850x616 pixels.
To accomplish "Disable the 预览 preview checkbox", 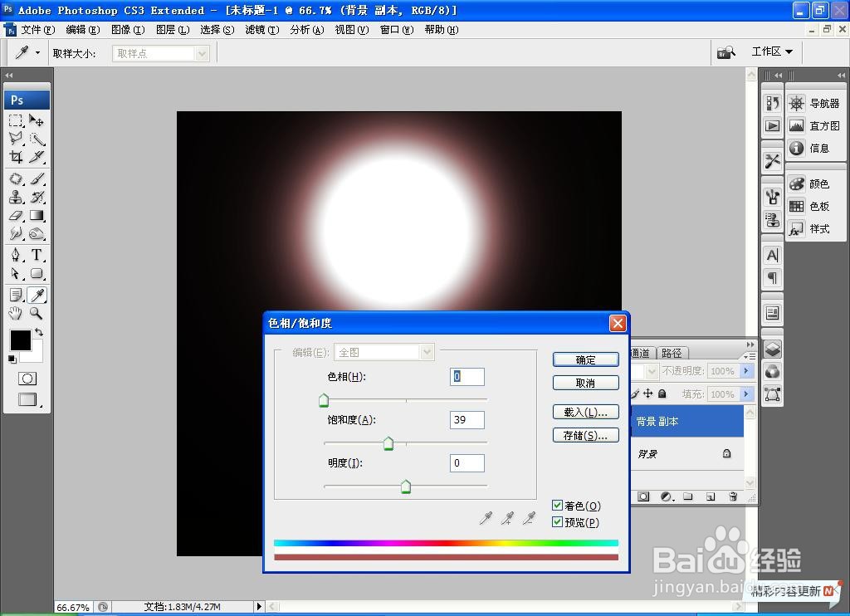I will click(x=556, y=522).
